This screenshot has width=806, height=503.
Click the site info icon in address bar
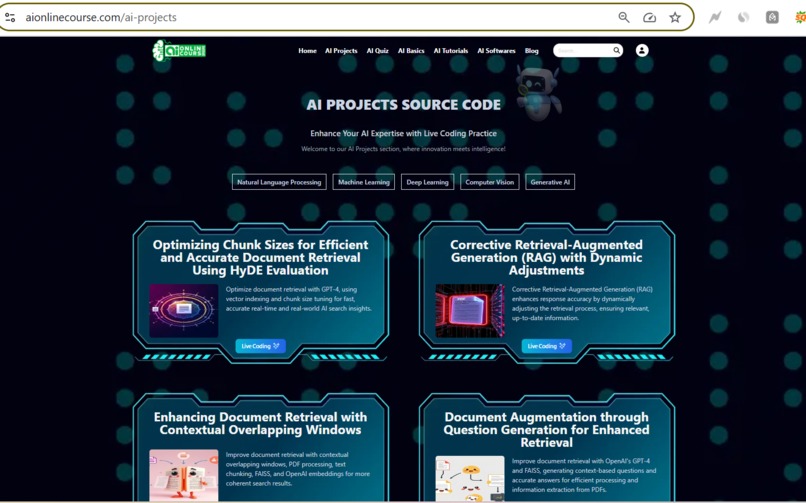(10, 17)
